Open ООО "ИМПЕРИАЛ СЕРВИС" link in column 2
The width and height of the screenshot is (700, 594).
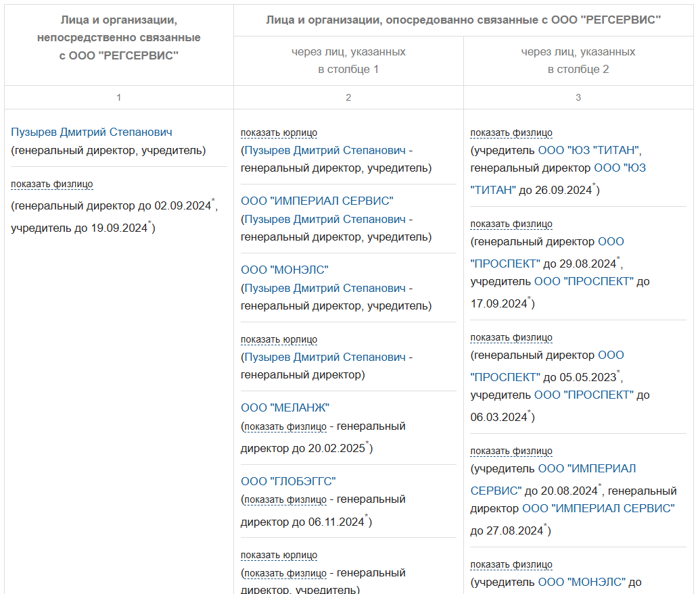point(317,201)
